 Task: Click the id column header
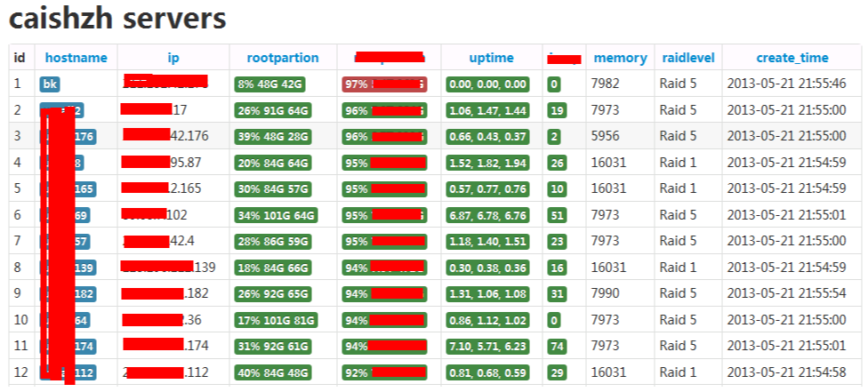(19, 58)
